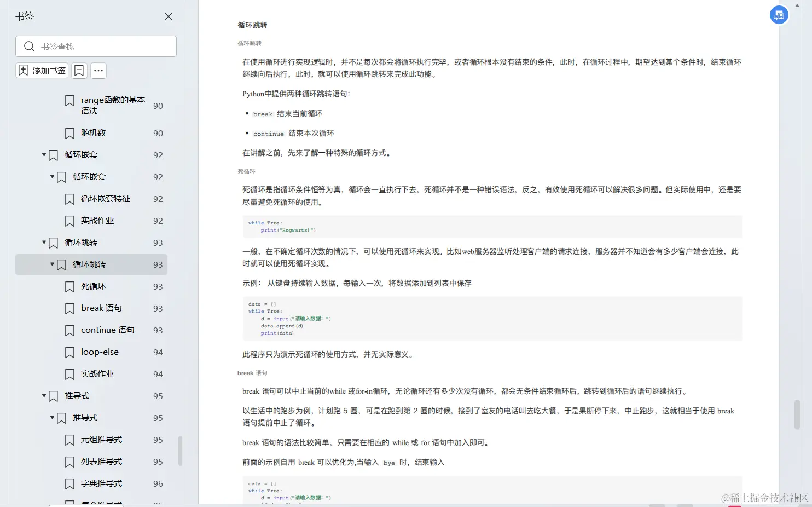Click the bookmark icon beside 字典推导式
The width and height of the screenshot is (812, 507).
coord(69,483)
